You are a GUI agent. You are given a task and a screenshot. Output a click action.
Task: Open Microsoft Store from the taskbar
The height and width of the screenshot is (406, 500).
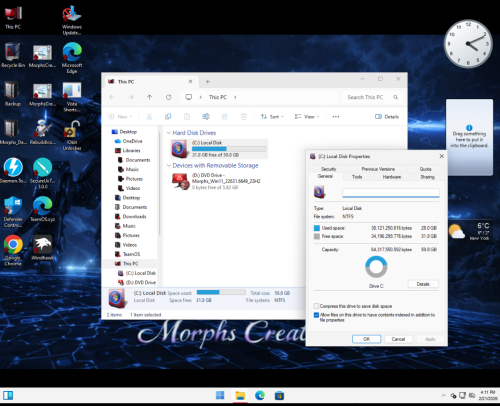point(279,396)
